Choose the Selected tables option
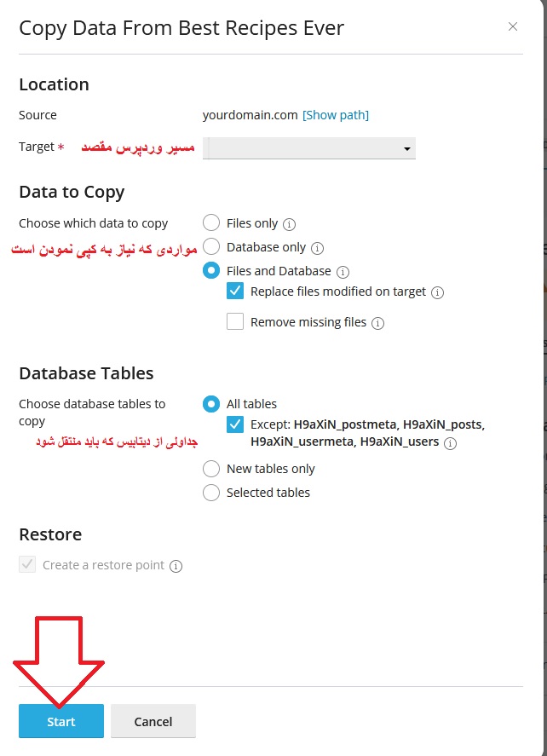The height and width of the screenshot is (756, 547). coord(211,493)
